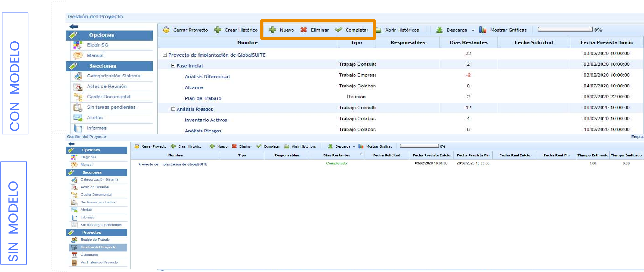The width and height of the screenshot is (644, 272).
Task: Click Mostrar Gráficas chart icon in upper toolbar
Action: point(482,30)
